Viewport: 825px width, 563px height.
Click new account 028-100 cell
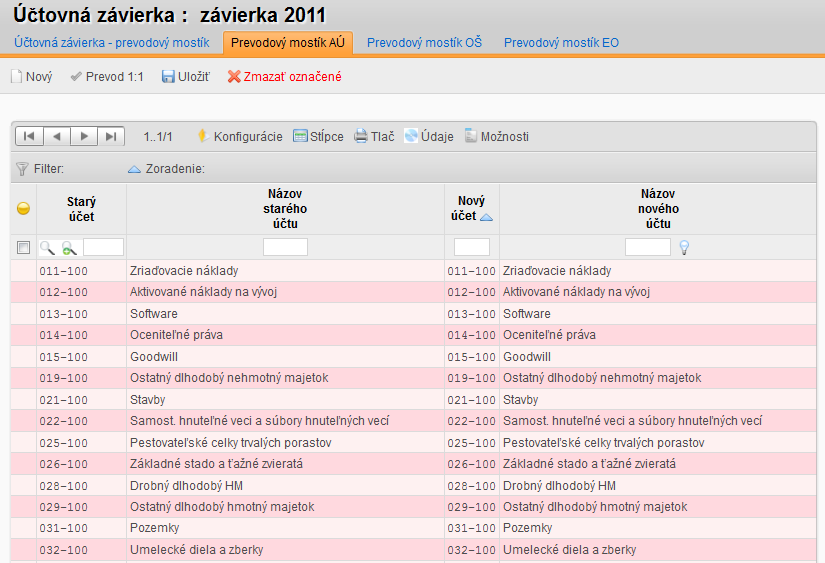tap(471, 487)
